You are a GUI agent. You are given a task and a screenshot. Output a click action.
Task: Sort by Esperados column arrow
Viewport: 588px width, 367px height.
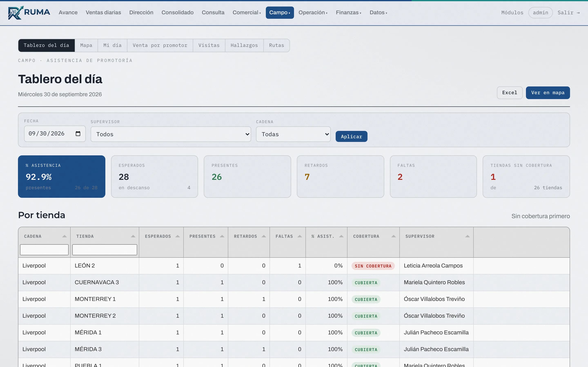(x=178, y=236)
